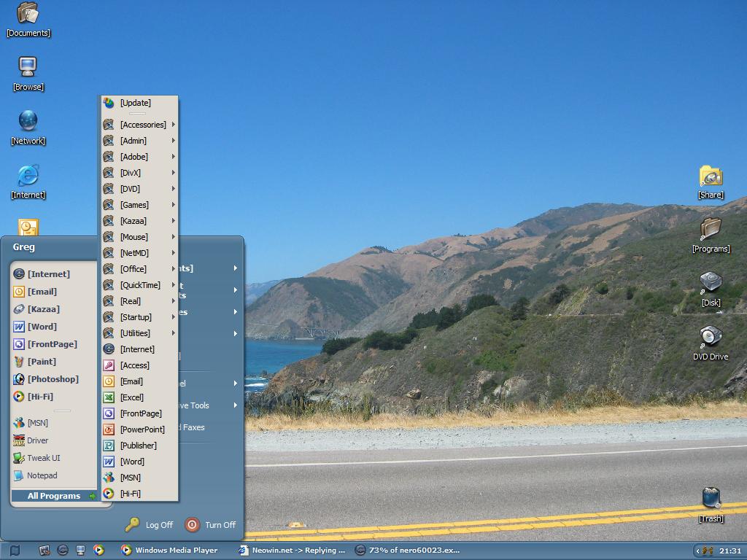This screenshot has width=747, height=560.
Task: Expand the [Accessories] submenu
Action: (x=139, y=125)
